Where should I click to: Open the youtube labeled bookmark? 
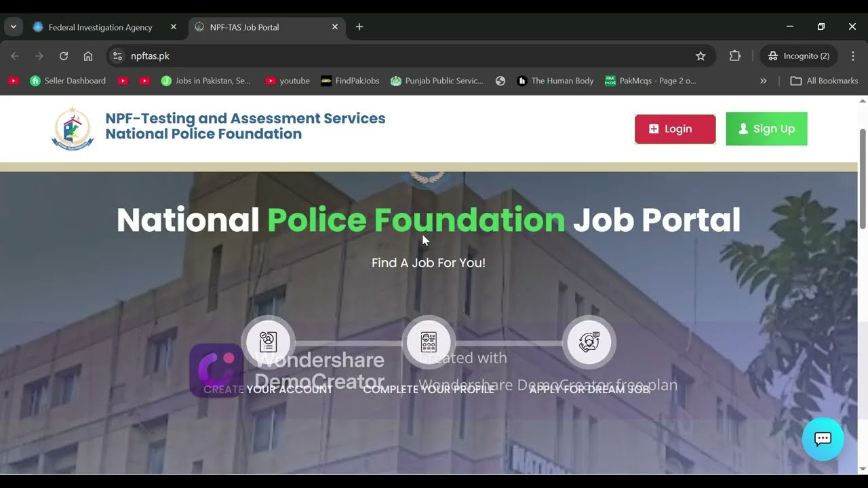(x=288, y=81)
